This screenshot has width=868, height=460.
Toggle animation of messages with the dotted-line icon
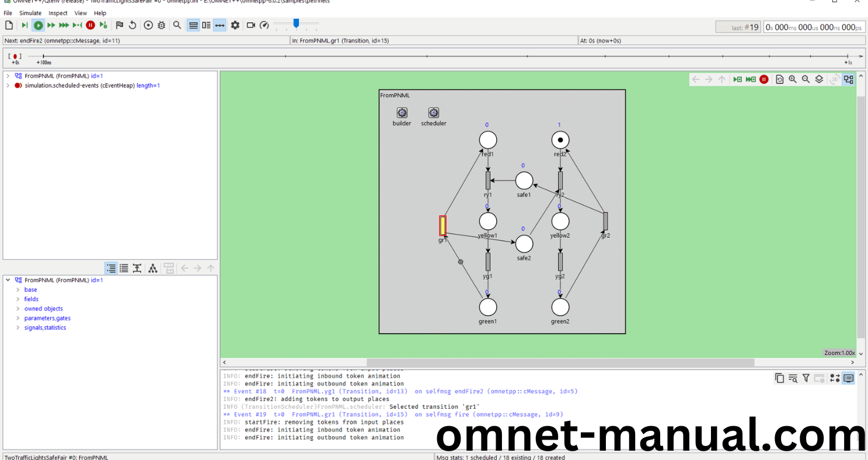tap(219, 25)
